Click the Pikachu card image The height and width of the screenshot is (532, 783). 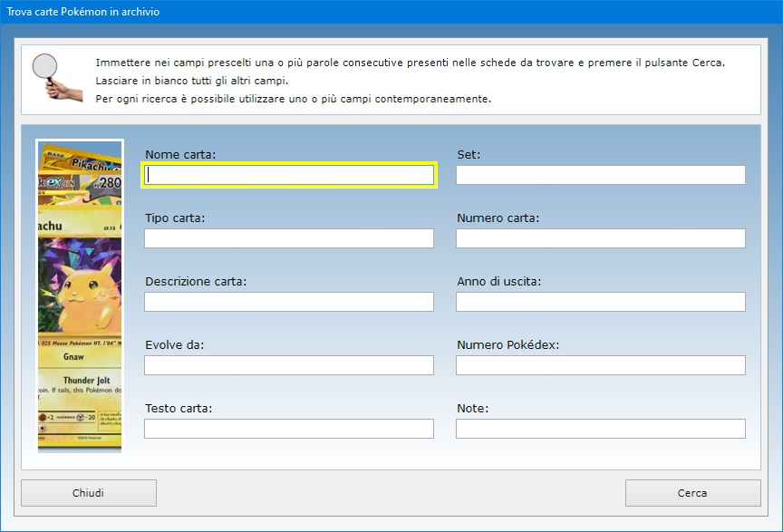tap(80, 295)
